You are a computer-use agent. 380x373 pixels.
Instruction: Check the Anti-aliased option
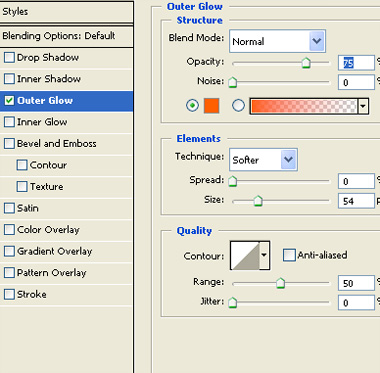pyautogui.click(x=289, y=255)
